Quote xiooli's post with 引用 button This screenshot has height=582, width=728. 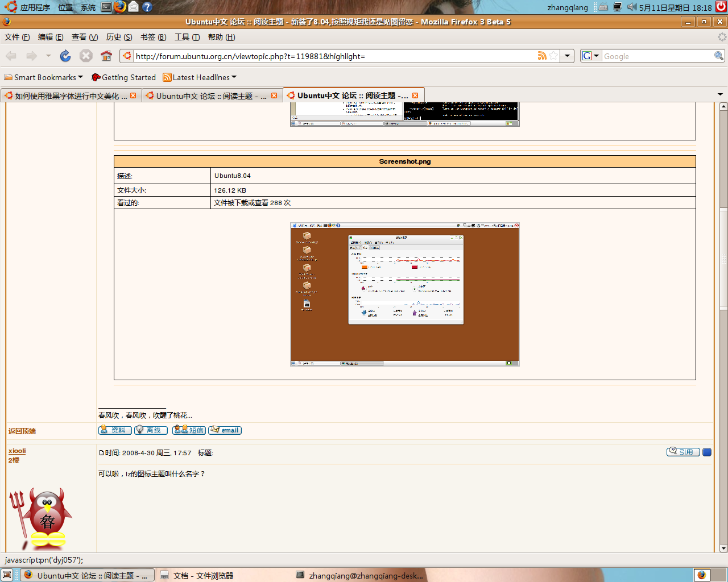[x=683, y=452]
